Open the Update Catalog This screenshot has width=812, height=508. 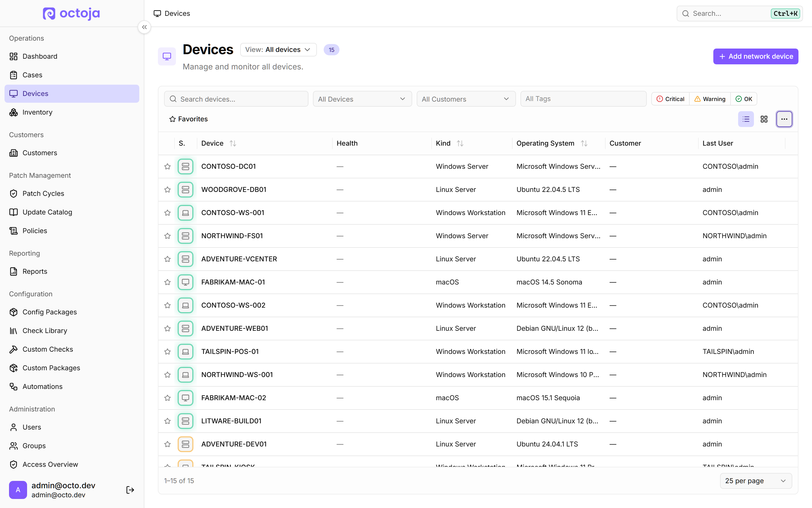tap(72, 212)
